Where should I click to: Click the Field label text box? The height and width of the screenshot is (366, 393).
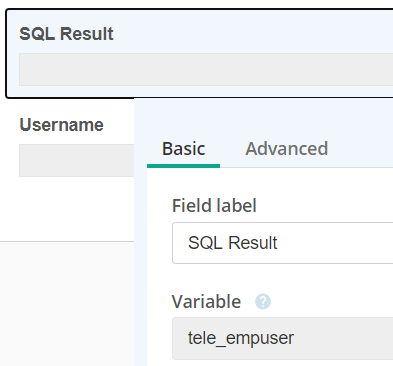pyautogui.click(x=283, y=243)
